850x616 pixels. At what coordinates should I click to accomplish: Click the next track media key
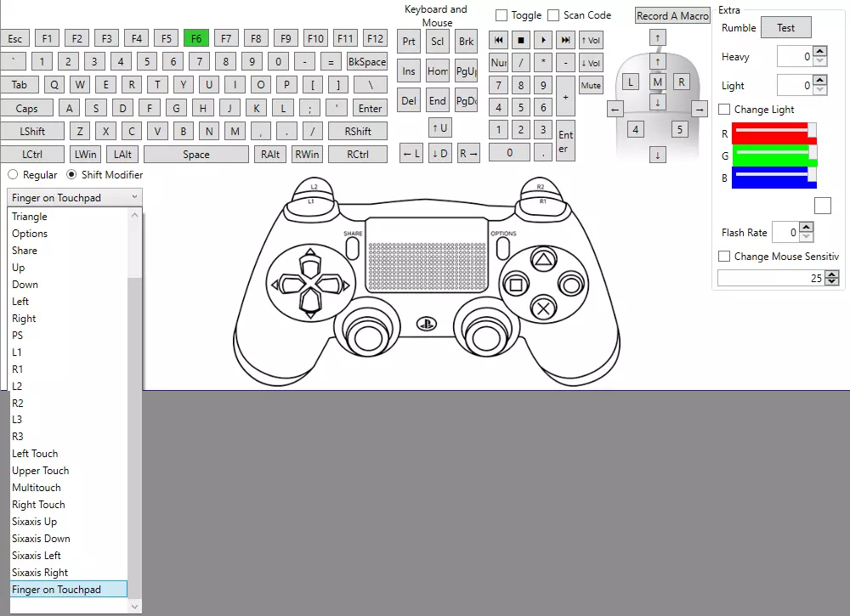(565, 40)
